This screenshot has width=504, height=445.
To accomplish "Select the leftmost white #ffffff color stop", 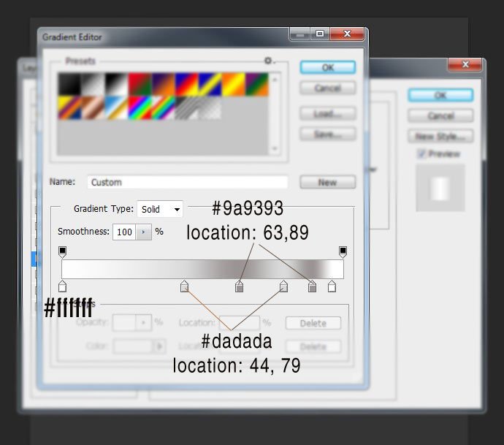I will pyautogui.click(x=62, y=286).
